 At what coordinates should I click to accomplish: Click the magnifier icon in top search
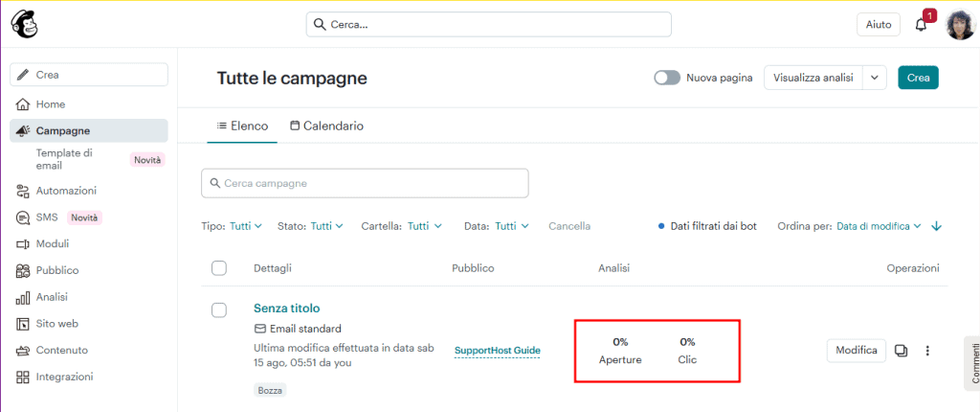tap(320, 24)
